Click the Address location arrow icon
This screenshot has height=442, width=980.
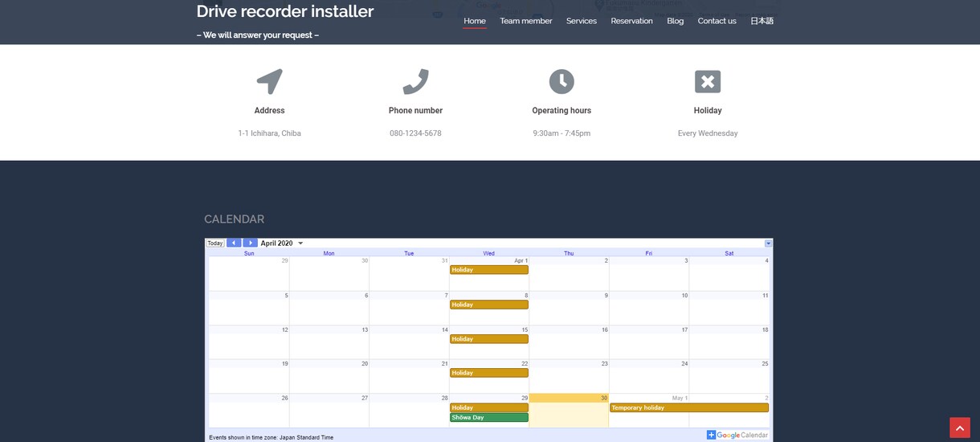click(x=270, y=81)
